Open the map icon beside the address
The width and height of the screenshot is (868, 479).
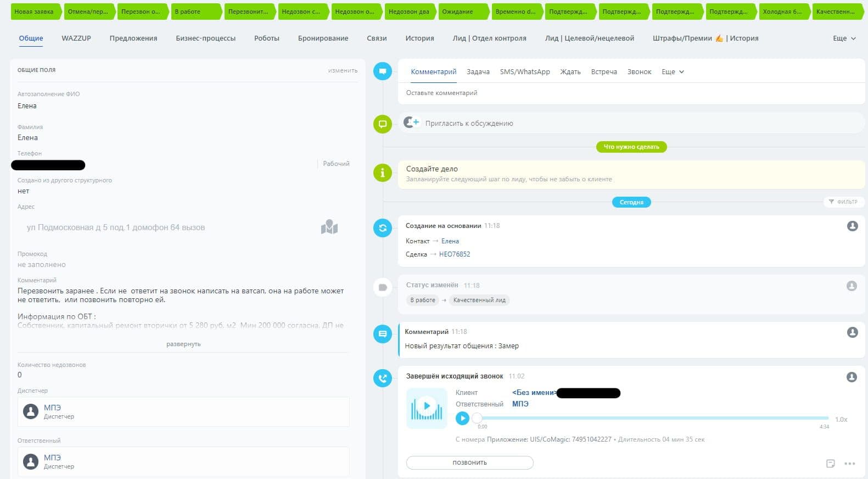329,227
